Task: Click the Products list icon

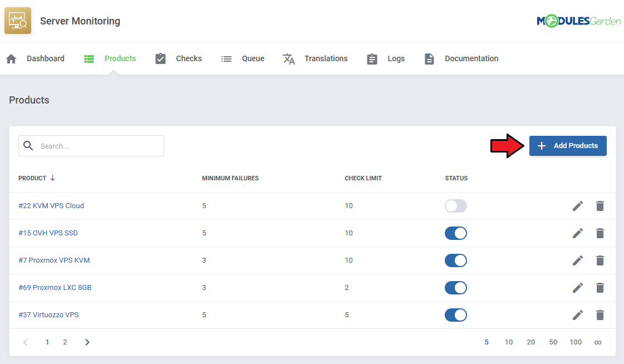Action: [89, 59]
